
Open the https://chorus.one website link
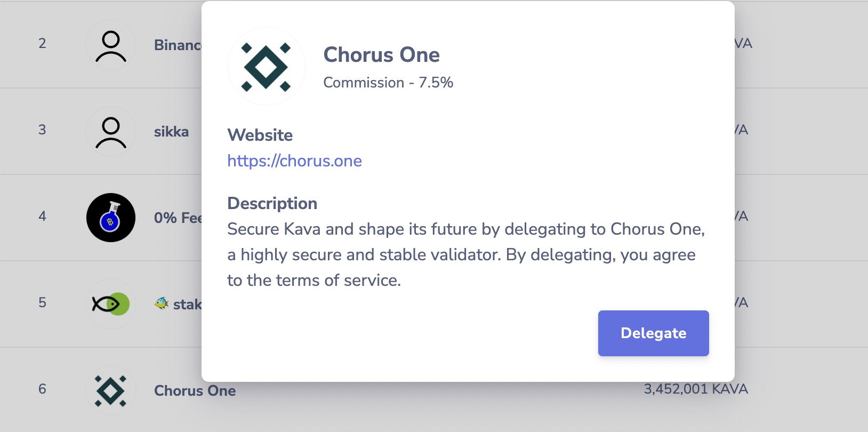click(x=294, y=161)
